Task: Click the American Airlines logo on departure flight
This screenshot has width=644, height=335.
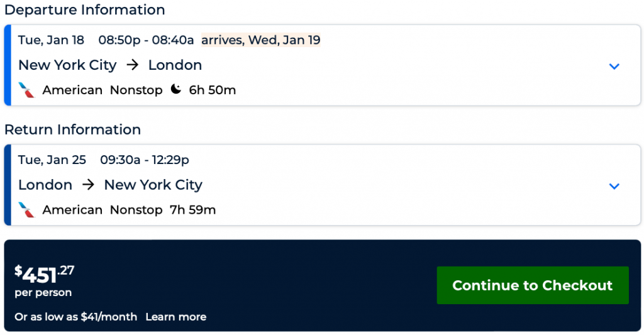Action: tap(26, 90)
